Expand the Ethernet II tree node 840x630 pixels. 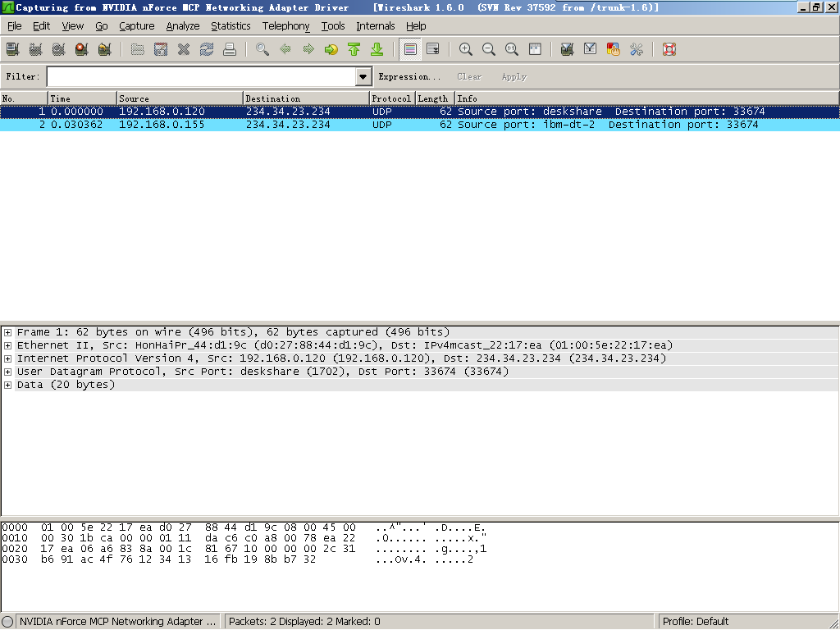(8, 345)
